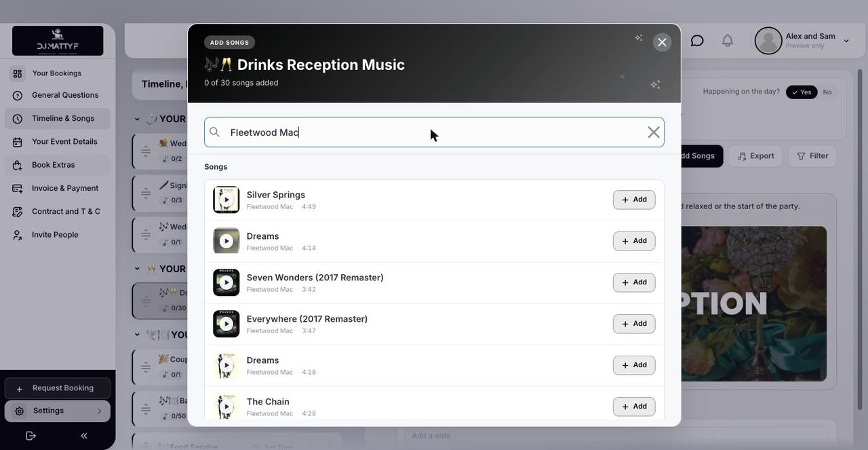Play preview of Dreams 4:14
The width and height of the screenshot is (868, 450).
(x=226, y=241)
